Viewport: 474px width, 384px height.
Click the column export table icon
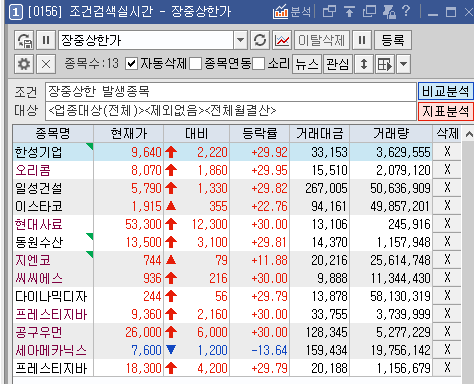[385, 64]
